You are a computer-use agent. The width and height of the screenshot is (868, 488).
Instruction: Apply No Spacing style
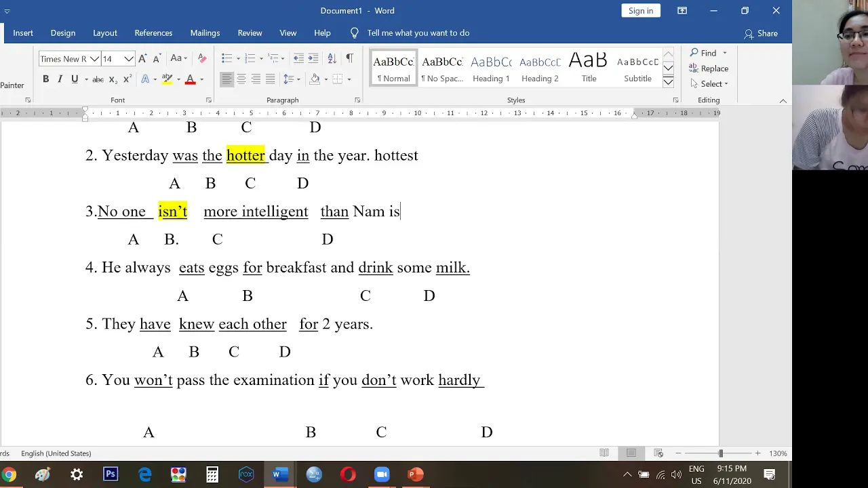pos(442,68)
